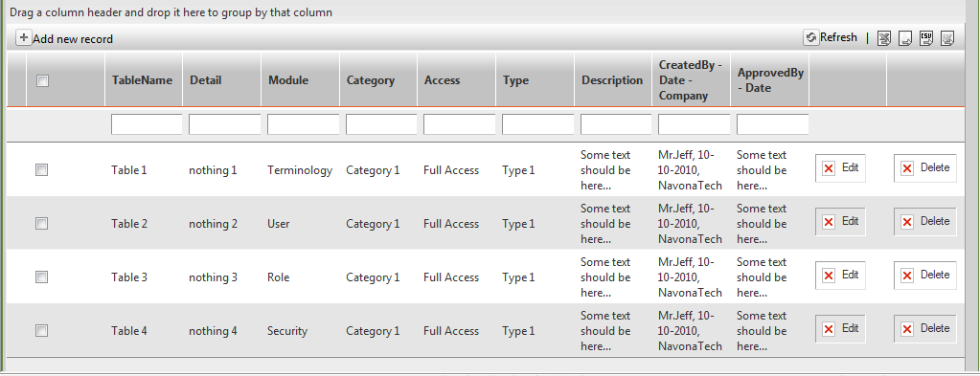Sort by the Category column header
The width and height of the screenshot is (980, 376).
click(x=371, y=80)
